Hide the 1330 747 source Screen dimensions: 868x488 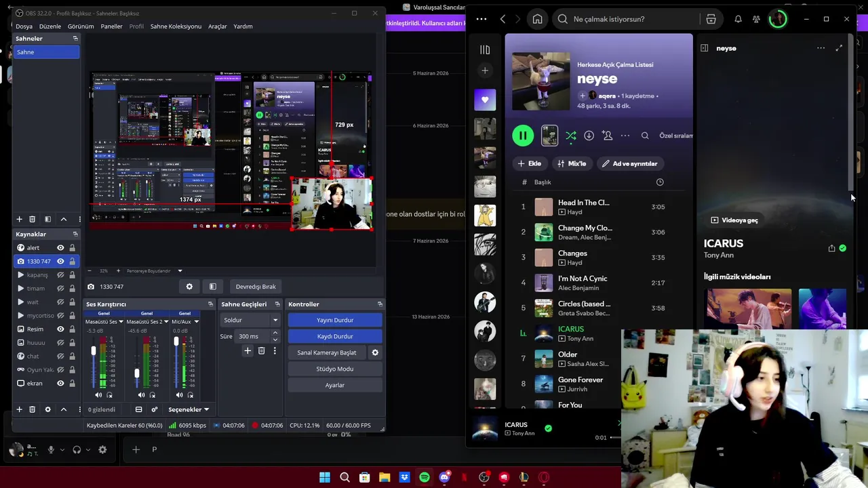pyautogui.click(x=60, y=262)
